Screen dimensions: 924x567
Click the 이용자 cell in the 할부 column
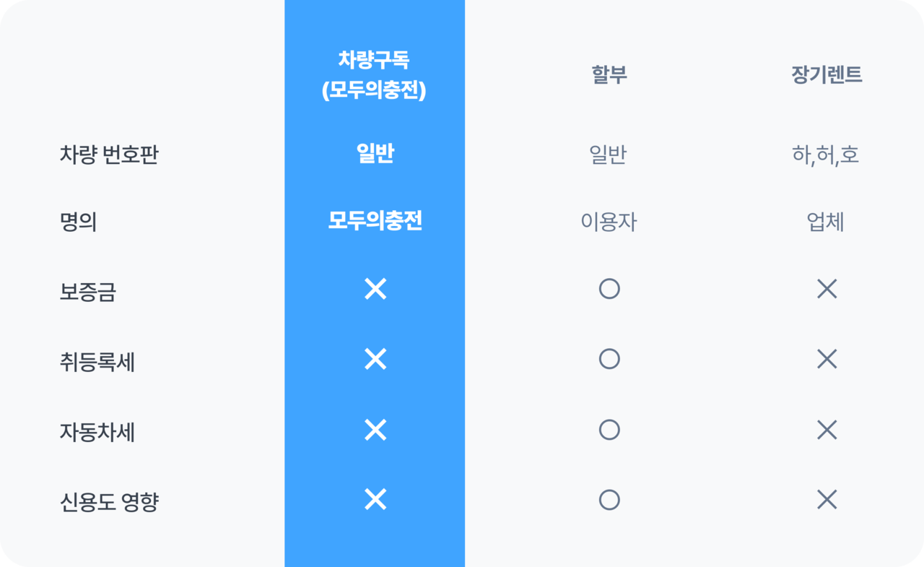coord(609,222)
